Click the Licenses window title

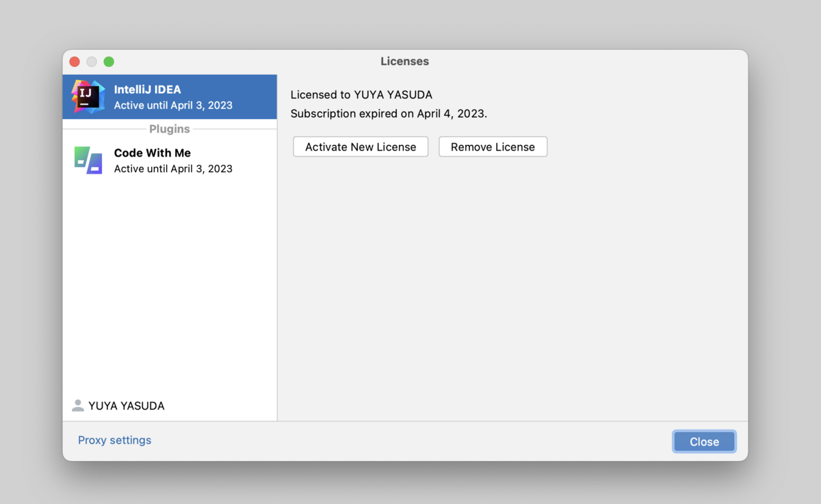[404, 61]
